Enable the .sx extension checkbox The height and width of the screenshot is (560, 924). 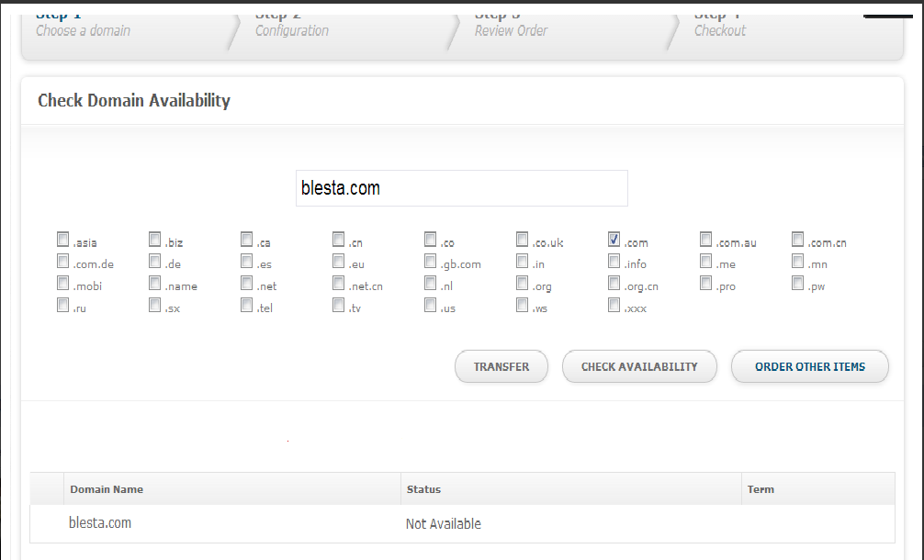[155, 305]
